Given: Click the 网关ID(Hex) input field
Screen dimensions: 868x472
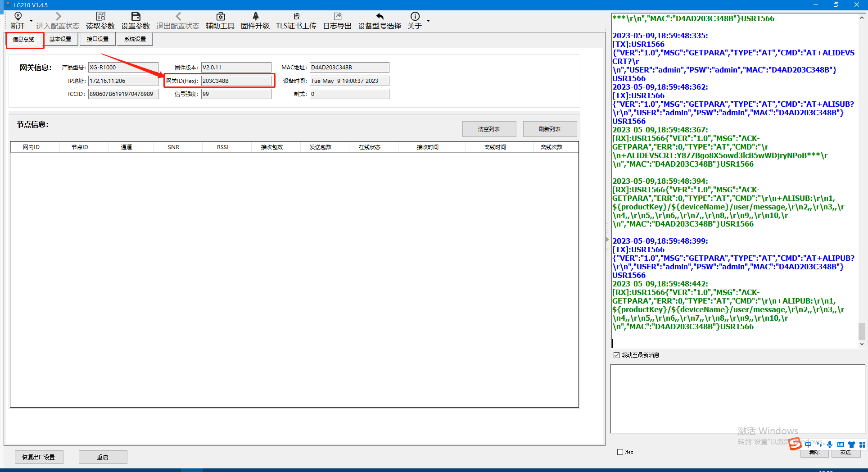Looking at the screenshot, I should (x=236, y=81).
